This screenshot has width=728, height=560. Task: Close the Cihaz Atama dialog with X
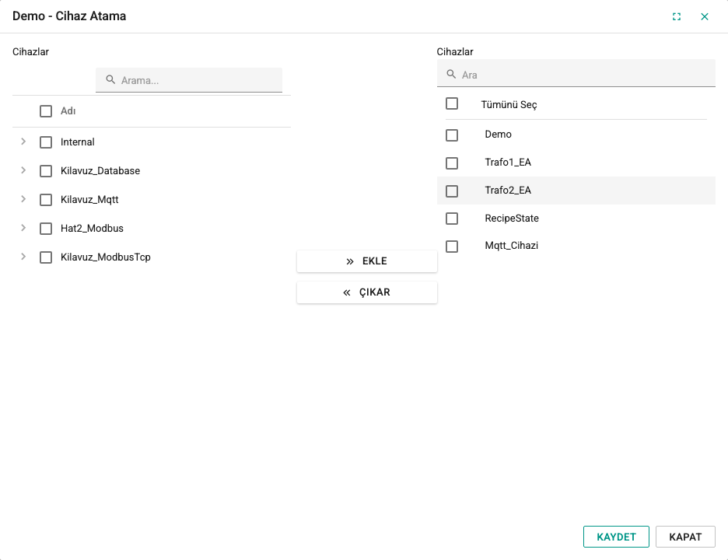tap(705, 16)
